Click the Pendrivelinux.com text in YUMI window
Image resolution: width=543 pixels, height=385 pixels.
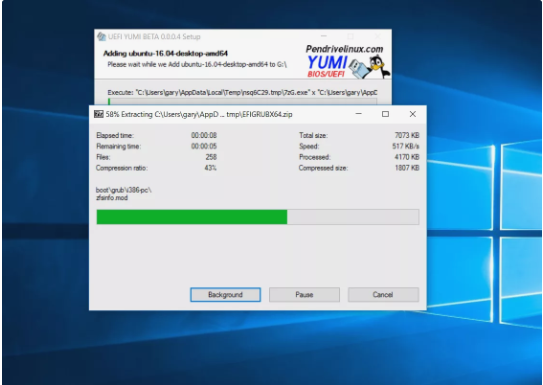(x=345, y=49)
